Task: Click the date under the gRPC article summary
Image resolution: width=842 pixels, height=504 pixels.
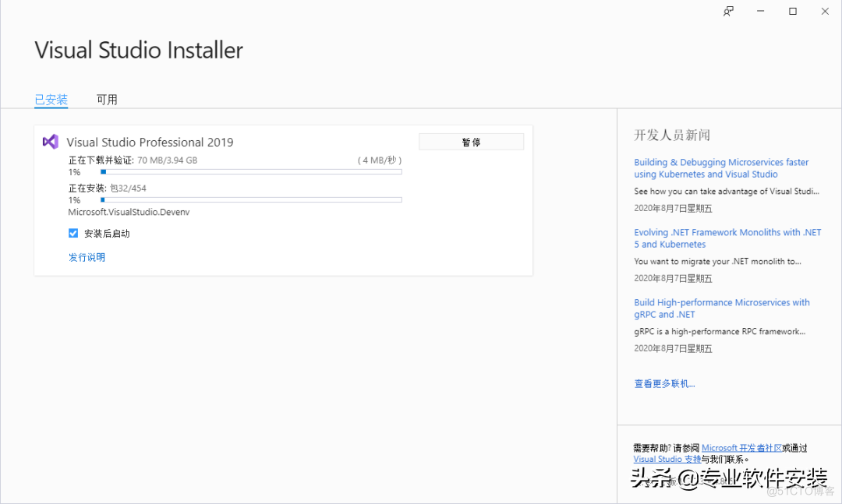Action: [673, 348]
